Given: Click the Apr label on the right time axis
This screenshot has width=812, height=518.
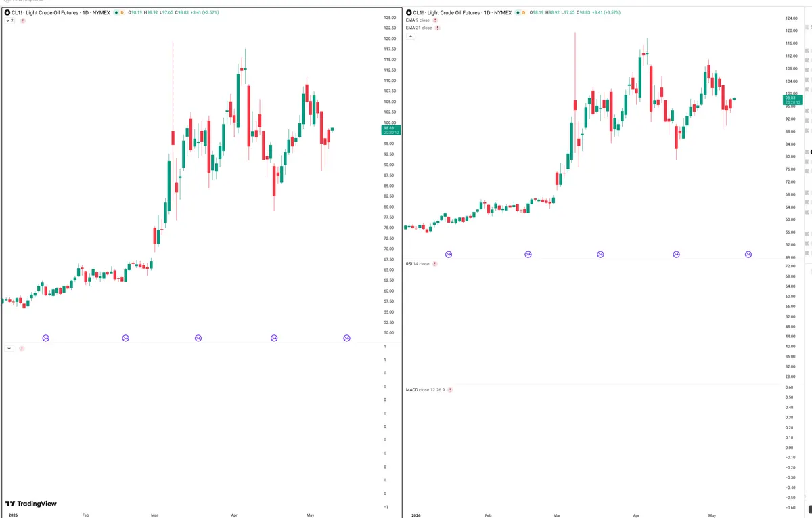Looking at the screenshot, I should point(636,515).
